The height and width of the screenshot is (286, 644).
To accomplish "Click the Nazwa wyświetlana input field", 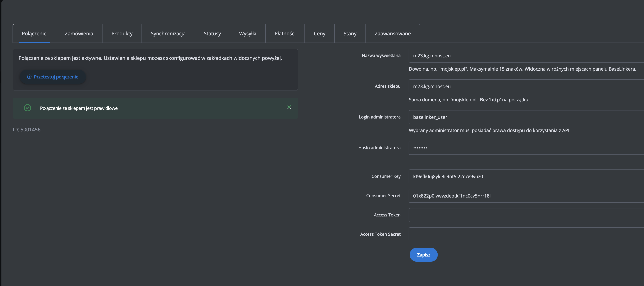I will (525, 56).
